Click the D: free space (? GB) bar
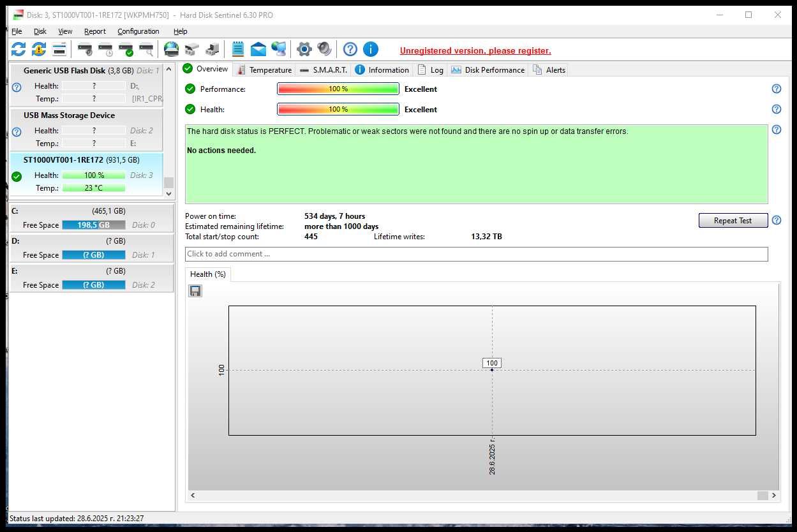This screenshot has width=797, height=532. point(94,255)
